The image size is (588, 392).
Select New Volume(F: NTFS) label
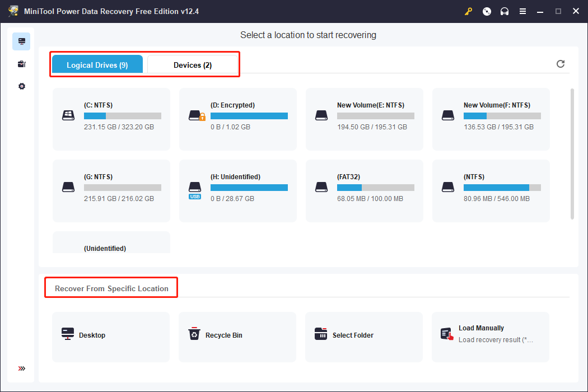pyautogui.click(x=497, y=105)
